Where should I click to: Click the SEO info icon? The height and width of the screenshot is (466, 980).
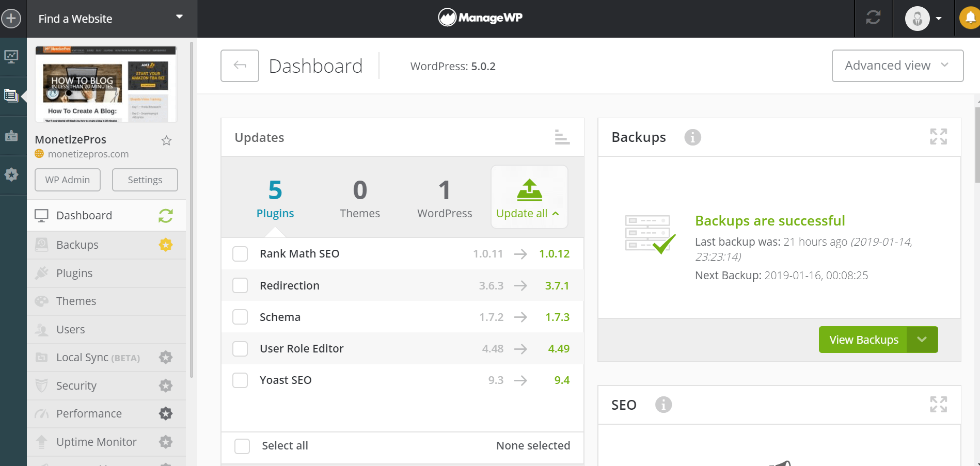tap(663, 405)
